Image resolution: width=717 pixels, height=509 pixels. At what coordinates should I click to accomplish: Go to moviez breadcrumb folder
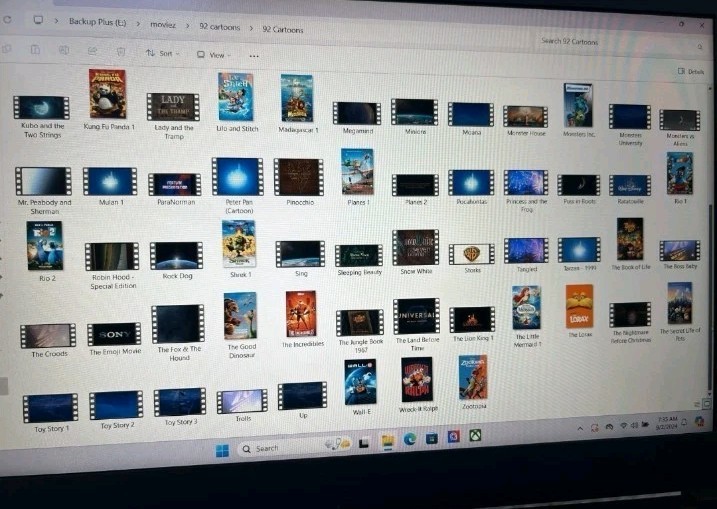[163, 25]
